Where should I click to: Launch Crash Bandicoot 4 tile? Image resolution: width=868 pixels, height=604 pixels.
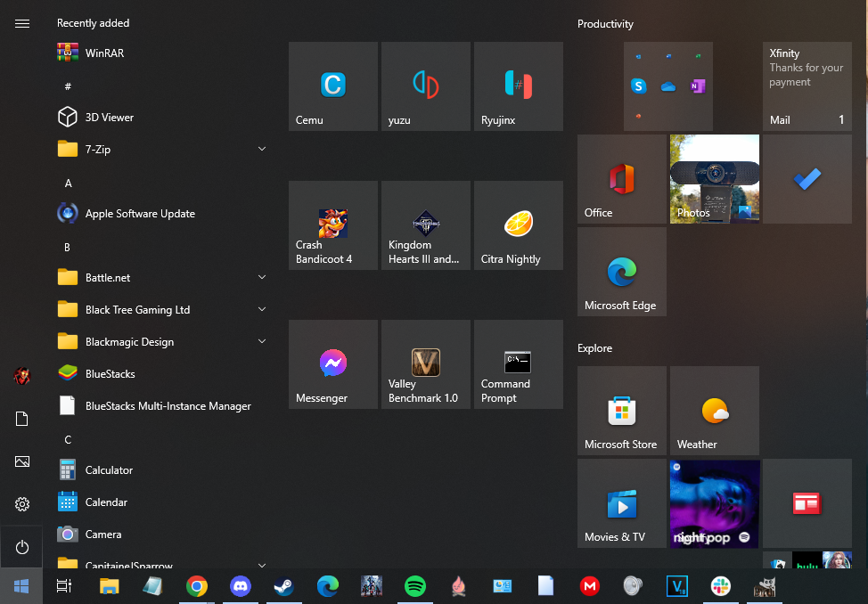click(x=332, y=225)
